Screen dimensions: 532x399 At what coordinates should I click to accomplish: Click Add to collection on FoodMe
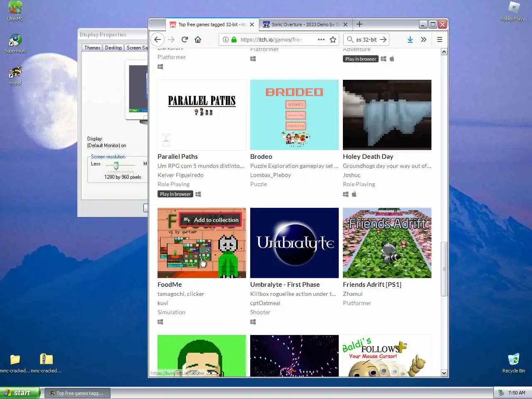tap(211, 220)
